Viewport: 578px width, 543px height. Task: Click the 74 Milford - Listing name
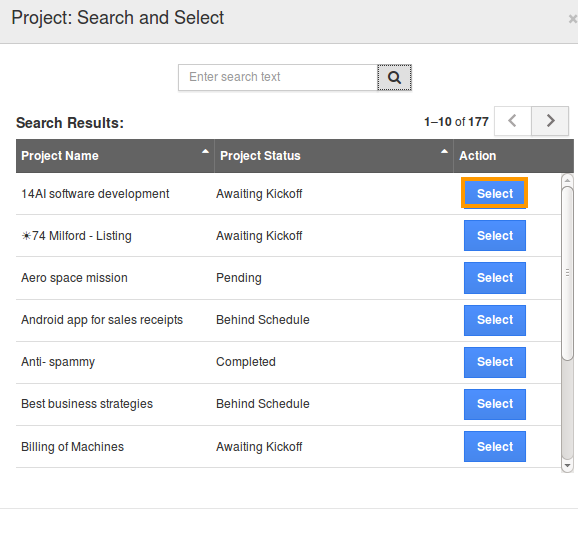tap(76, 236)
